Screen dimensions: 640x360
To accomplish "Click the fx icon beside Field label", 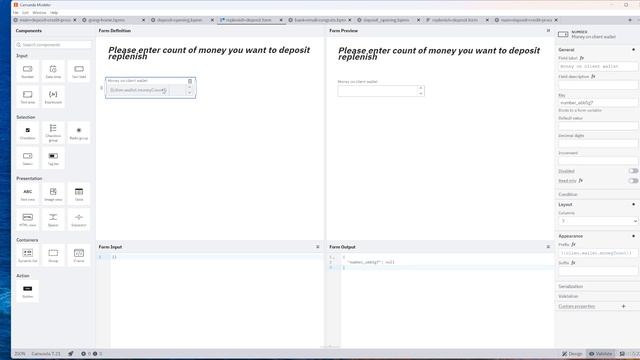I will tap(582, 58).
